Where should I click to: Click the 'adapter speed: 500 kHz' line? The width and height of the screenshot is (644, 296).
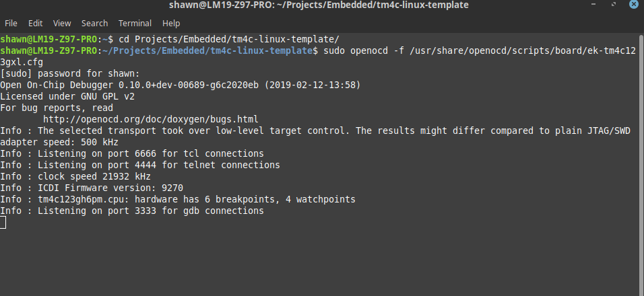(x=59, y=142)
